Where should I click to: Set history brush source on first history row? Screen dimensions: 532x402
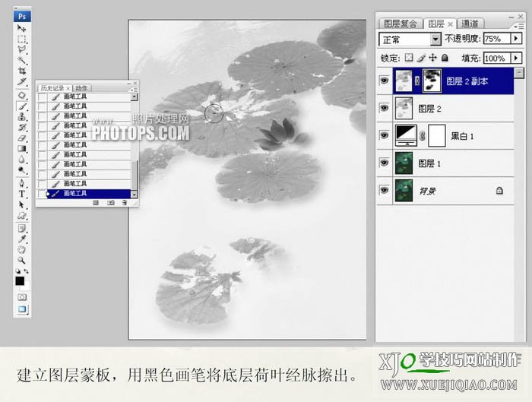(42, 97)
